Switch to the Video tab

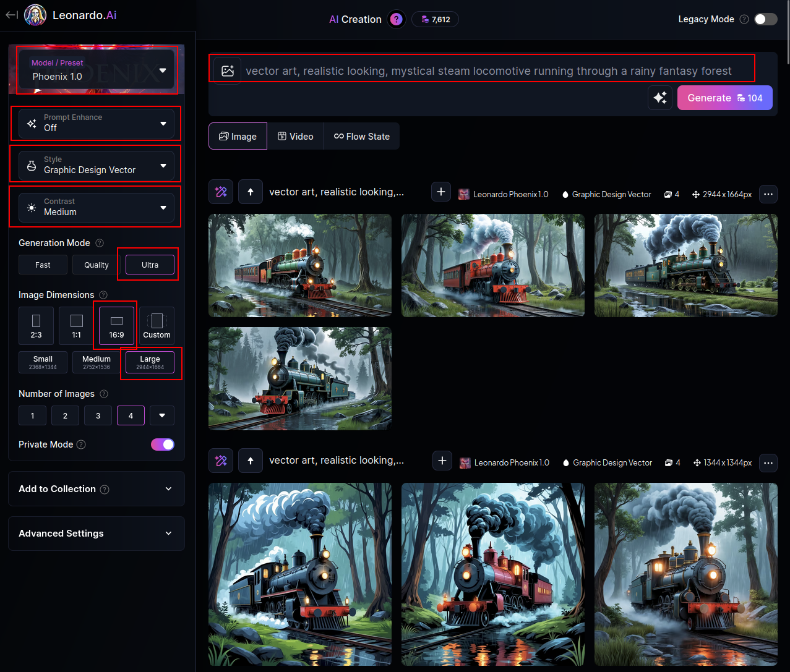pyautogui.click(x=295, y=137)
